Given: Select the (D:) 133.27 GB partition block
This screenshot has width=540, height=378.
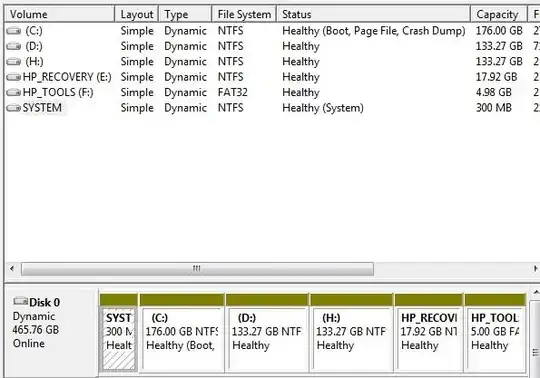Looking at the screenshot, I should pos(267,333).
